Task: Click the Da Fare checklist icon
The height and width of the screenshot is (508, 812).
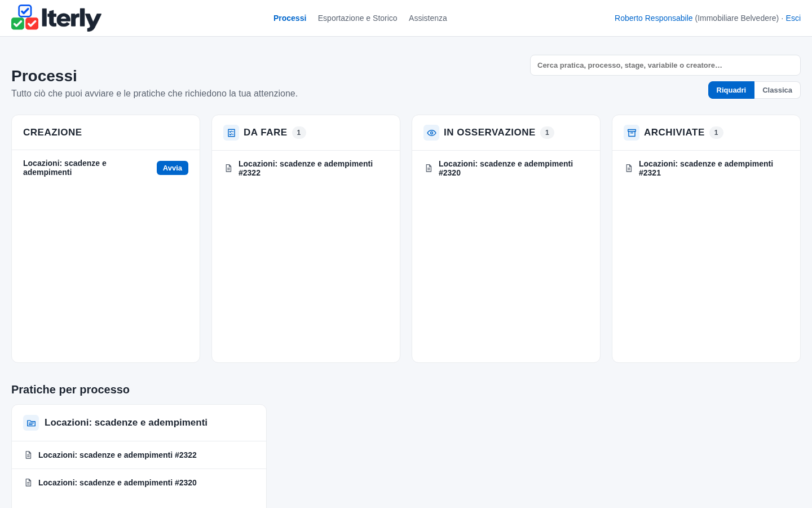Action: 231,133
